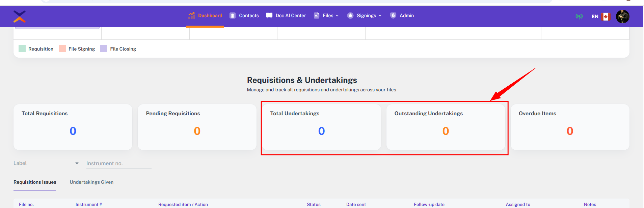The width and height of the screenshot is (644, 208).
Task: Click the Dashboard chart icon
Action: click(192, 16)
